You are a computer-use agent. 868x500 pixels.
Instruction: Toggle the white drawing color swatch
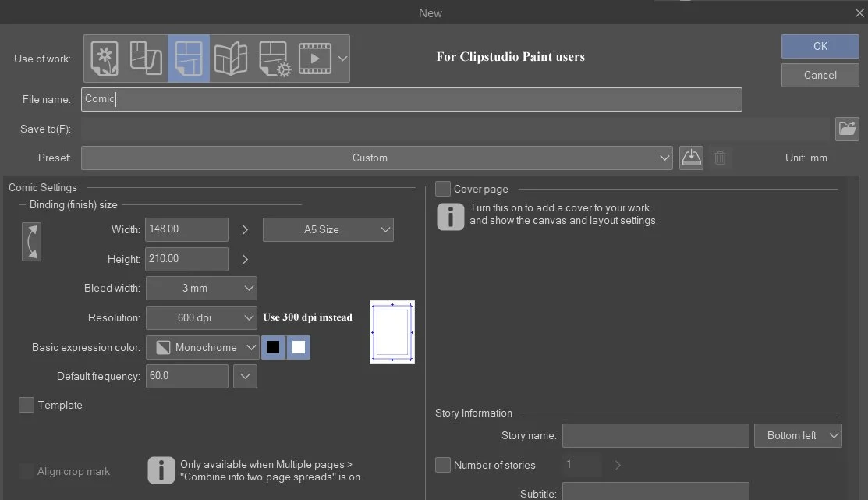point(299,347)
